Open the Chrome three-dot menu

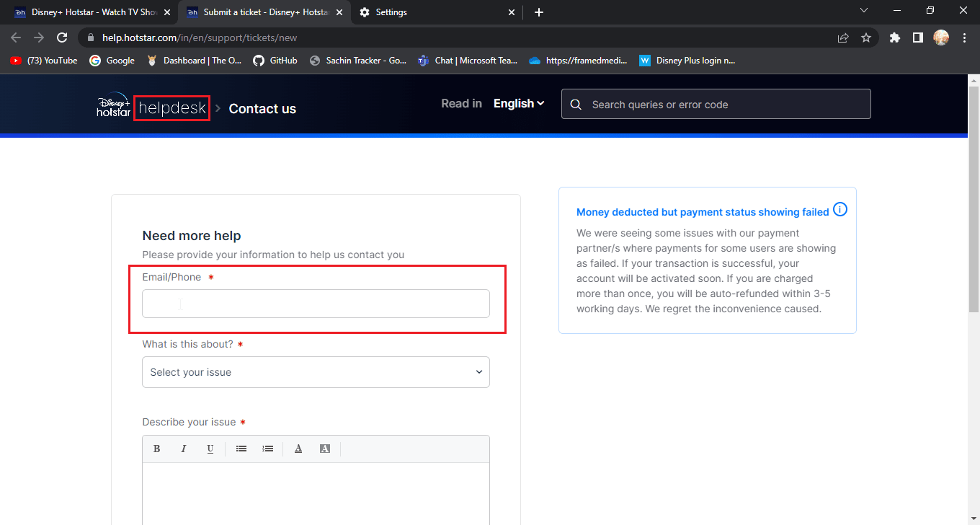click(964, 37)
